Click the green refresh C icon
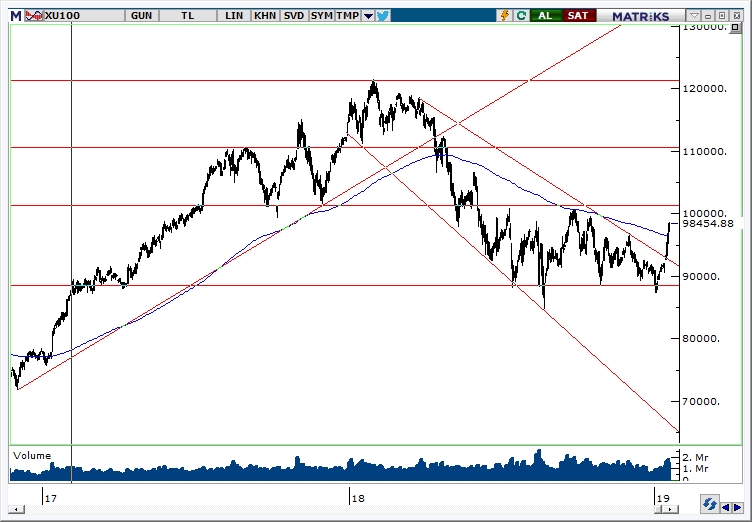The image size is (752, 522). tap(521, 16)
